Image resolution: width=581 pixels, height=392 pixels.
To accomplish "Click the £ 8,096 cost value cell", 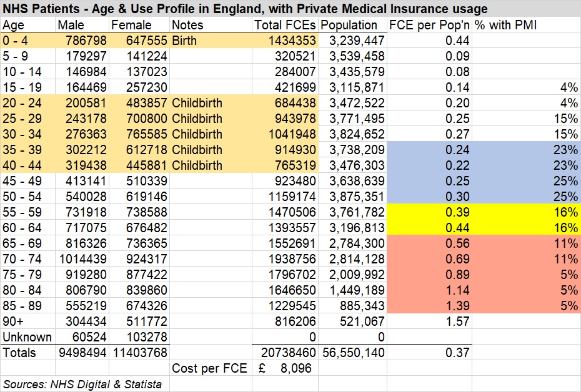I will click(x=285, y=368).
